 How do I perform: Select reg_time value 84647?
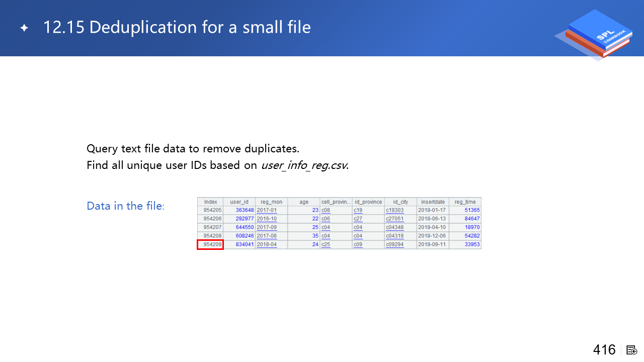pyautogui.click(x=472, y=219)
